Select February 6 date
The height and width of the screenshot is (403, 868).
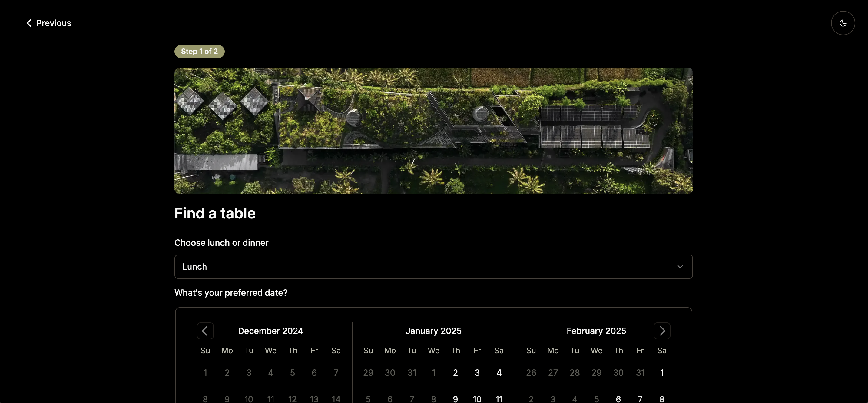coord(618,399)
